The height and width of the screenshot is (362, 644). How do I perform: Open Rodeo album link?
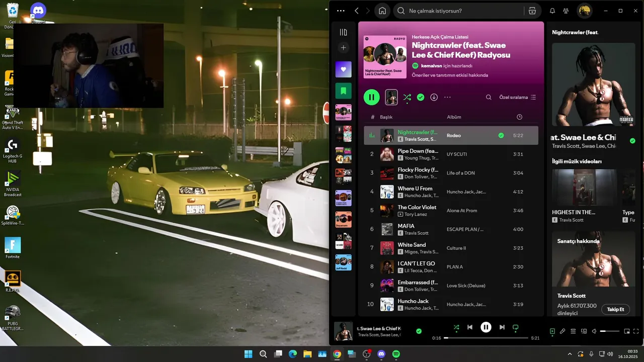453,135
